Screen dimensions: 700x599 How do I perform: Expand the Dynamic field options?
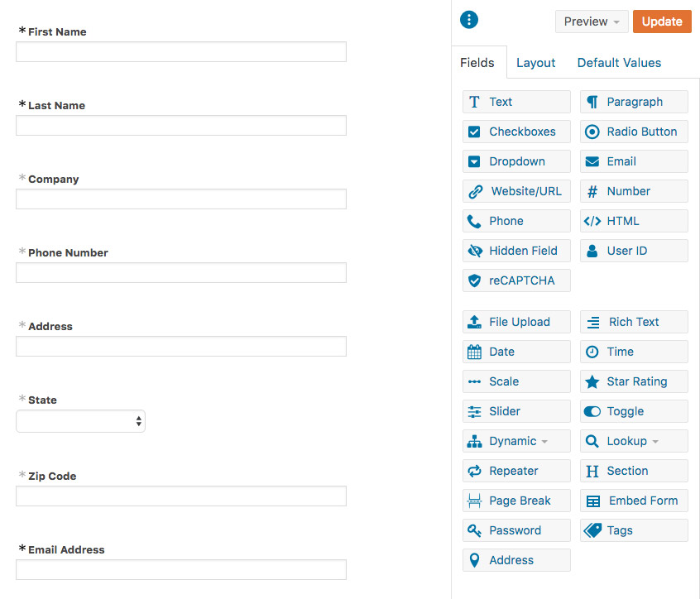pyautogui.click(x=516, y=441)
